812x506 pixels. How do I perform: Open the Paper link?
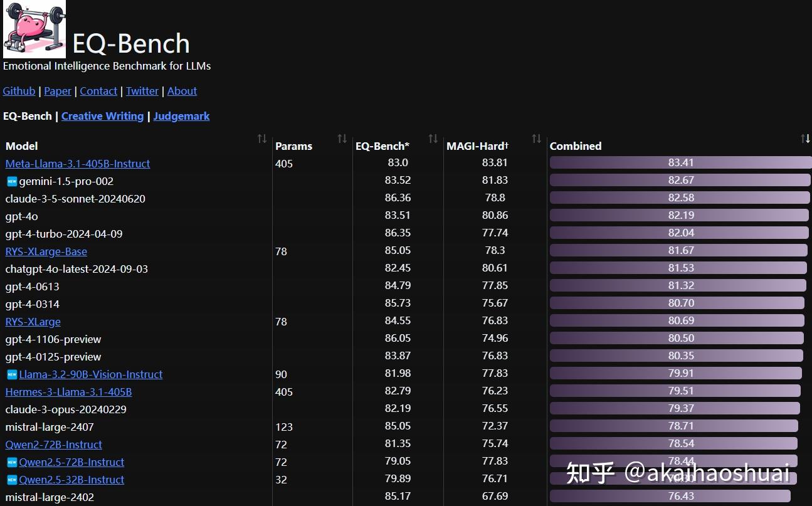tap(58, 91)
